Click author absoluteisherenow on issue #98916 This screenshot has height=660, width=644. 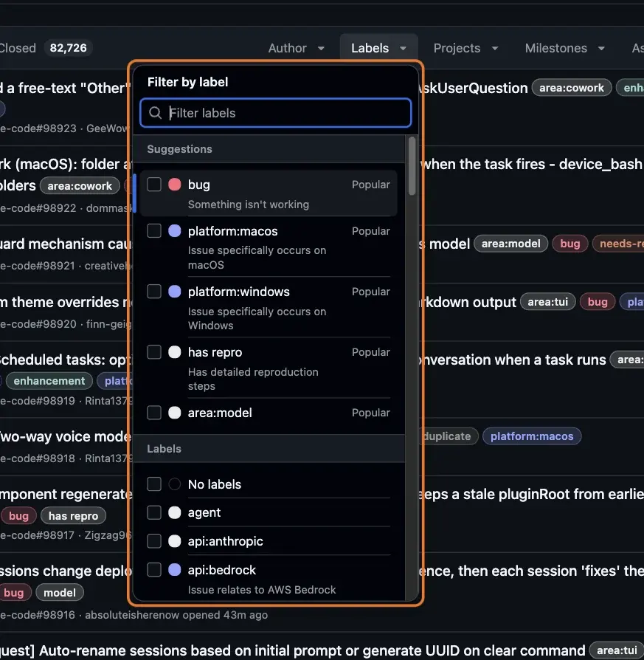pos(132,614)
